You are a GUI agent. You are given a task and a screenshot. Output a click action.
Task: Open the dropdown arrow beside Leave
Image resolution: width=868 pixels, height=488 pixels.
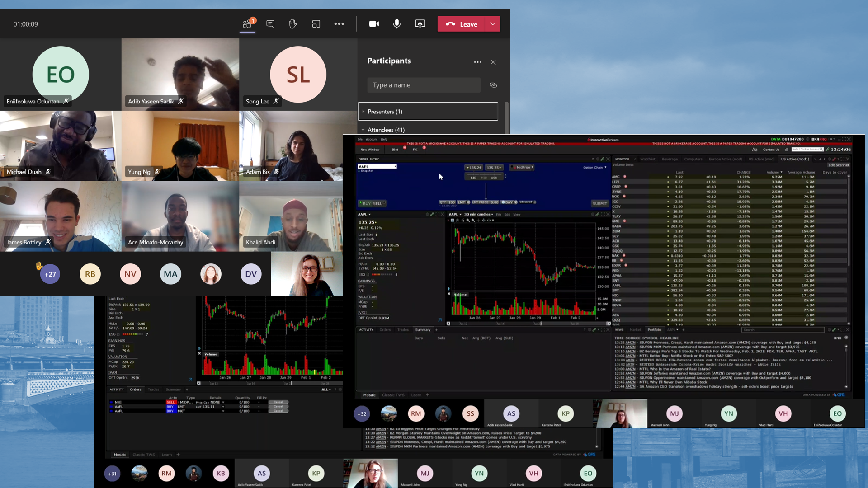coord(493,24)
